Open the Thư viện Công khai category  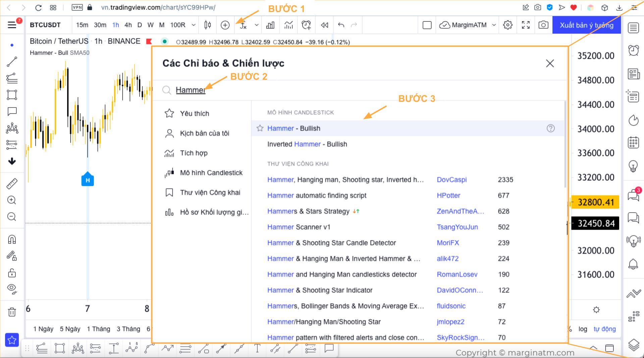tap(210, 192)
